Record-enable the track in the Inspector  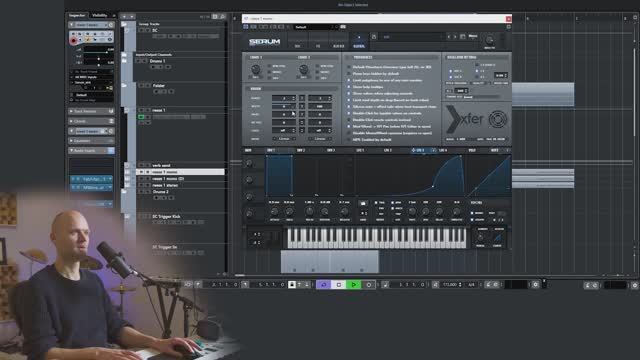pos(73,40)
